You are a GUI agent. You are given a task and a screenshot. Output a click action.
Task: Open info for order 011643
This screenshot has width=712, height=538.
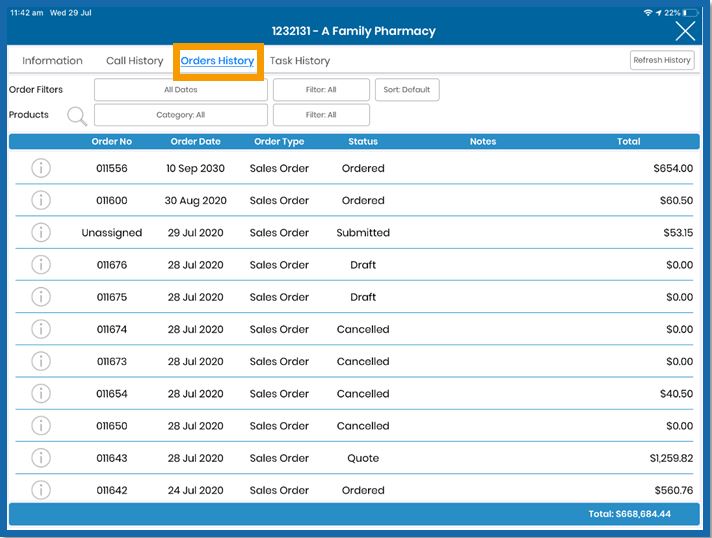(41, 458)
